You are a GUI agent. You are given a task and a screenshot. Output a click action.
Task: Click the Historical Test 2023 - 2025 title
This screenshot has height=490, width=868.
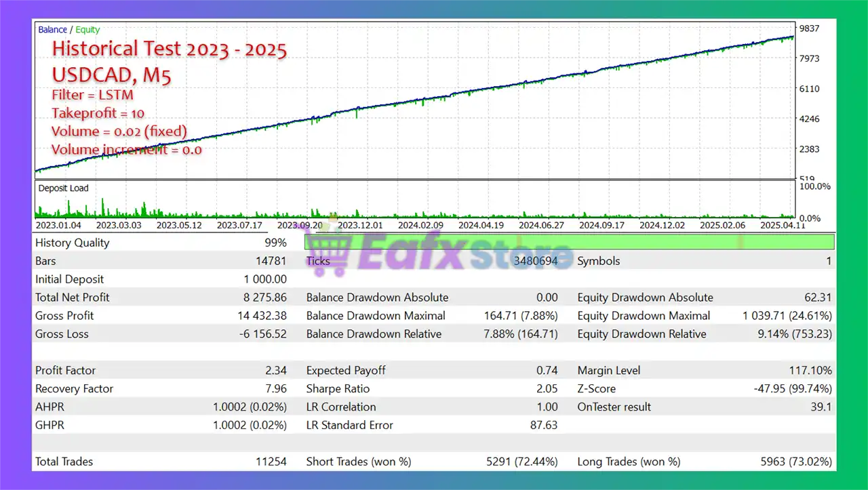coord(169,49)
